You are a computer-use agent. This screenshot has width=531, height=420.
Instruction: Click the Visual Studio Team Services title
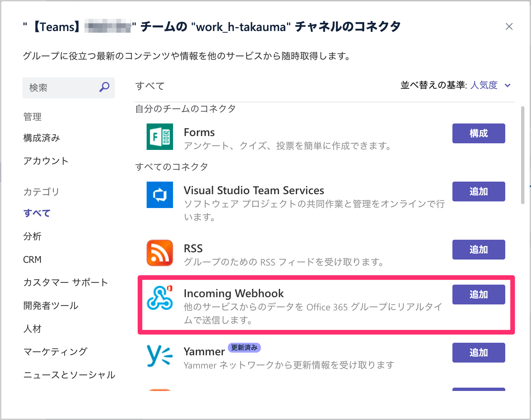[254, 191]
